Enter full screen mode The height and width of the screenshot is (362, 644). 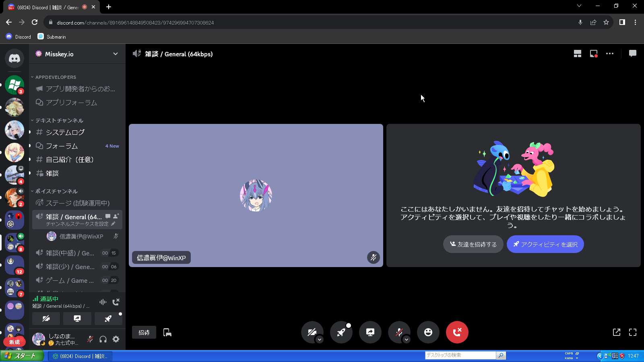633,332
